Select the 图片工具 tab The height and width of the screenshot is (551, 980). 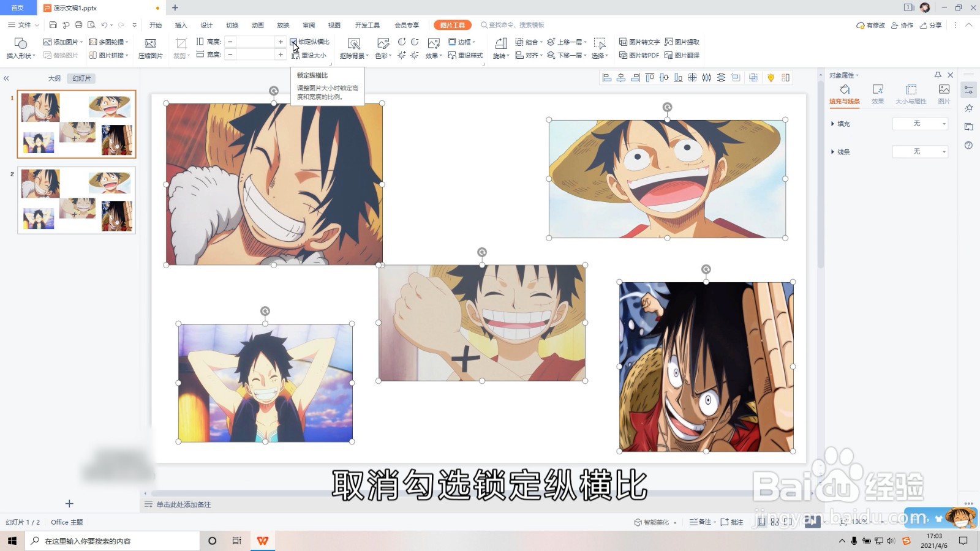(x=453, y=25)
